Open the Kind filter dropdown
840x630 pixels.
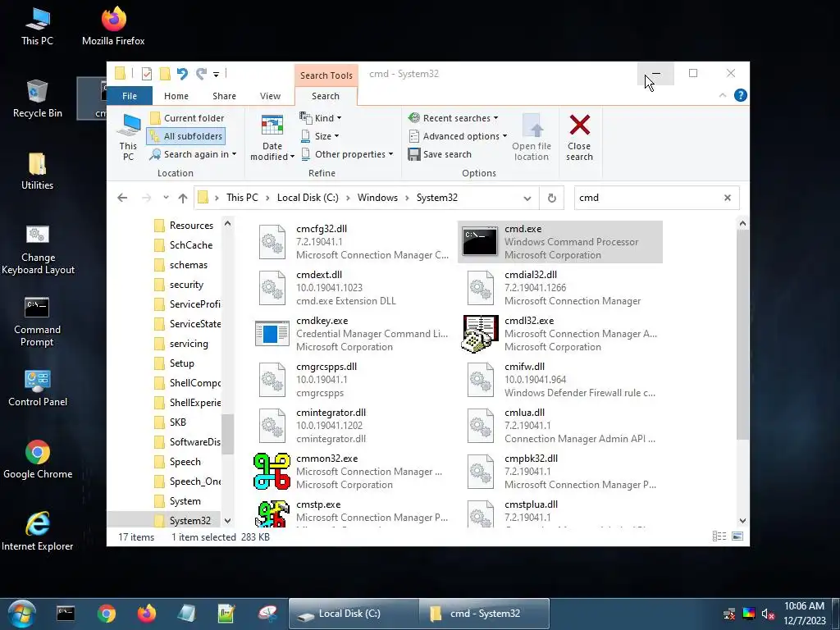pos(321,118)
